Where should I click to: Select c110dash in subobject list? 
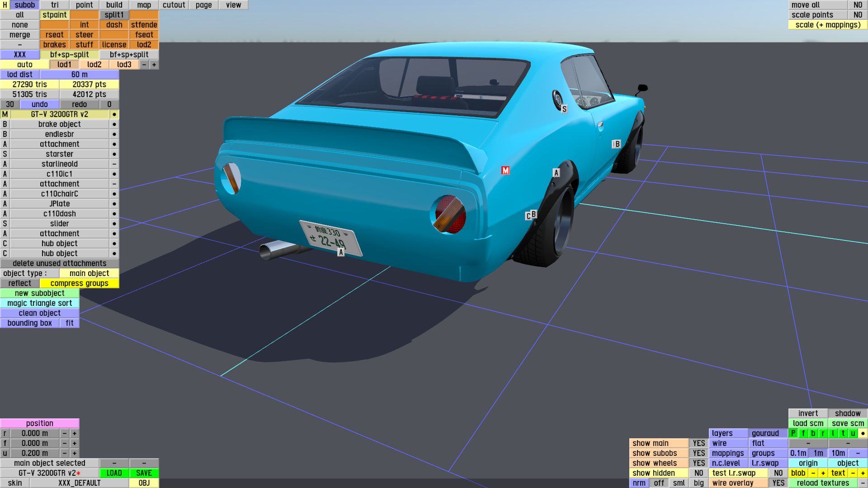[59, 214]
